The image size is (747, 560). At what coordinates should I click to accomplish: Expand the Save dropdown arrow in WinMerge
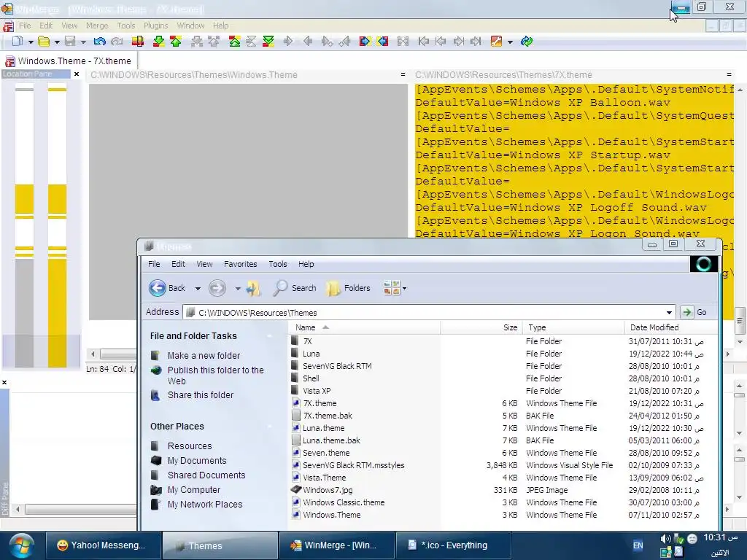(83, 42)
